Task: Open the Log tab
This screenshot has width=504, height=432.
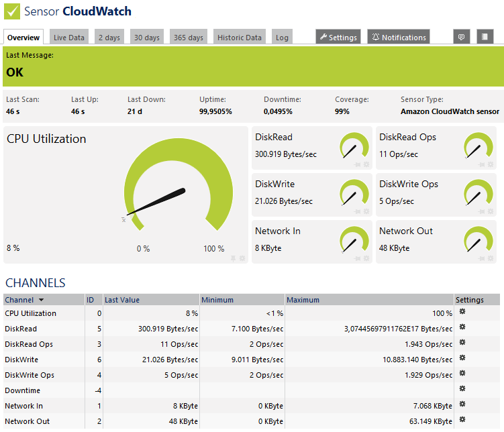Action: tap(282, 38)
